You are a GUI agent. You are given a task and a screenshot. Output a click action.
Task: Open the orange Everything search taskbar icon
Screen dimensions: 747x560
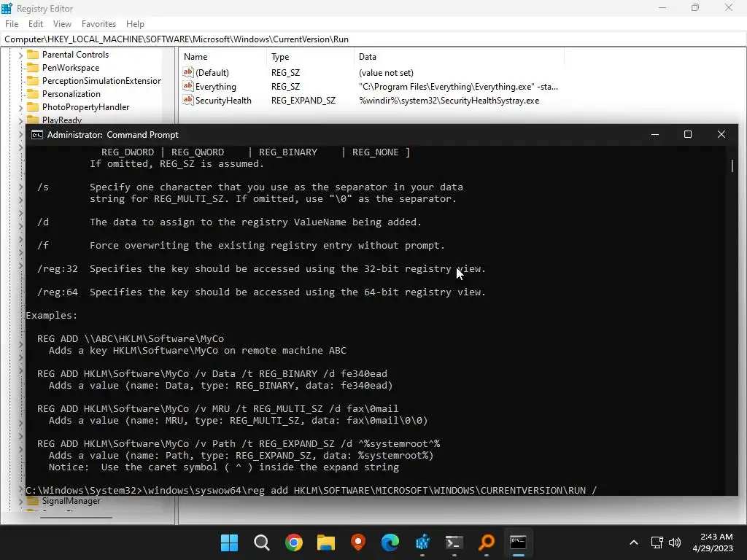[487, 542]
